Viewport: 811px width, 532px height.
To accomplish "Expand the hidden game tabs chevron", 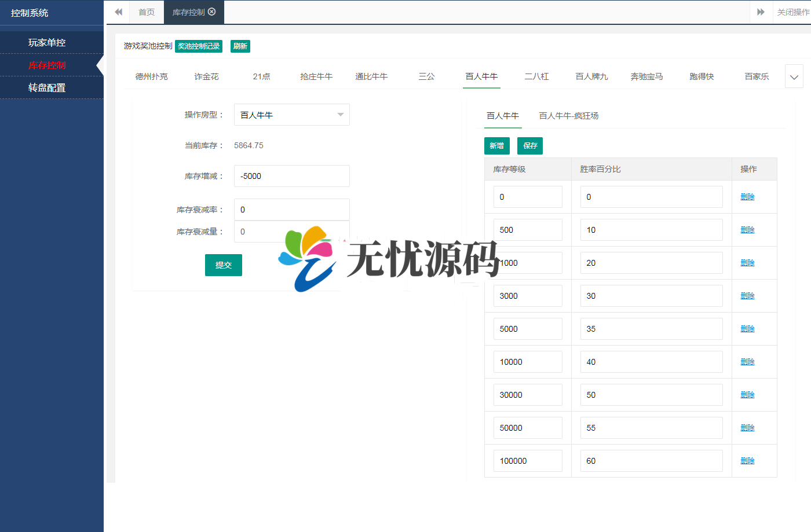I will tap(794, 76).
